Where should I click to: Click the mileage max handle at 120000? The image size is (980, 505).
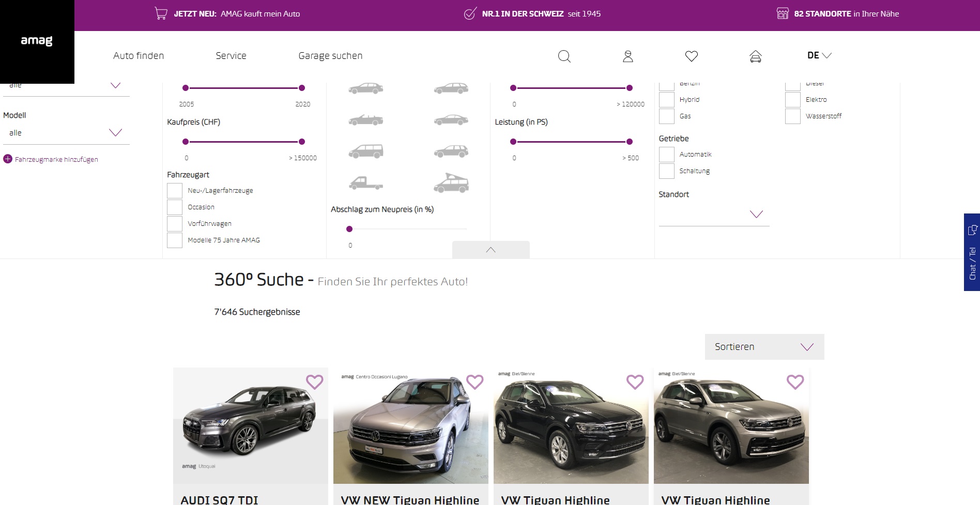point(630,88)
